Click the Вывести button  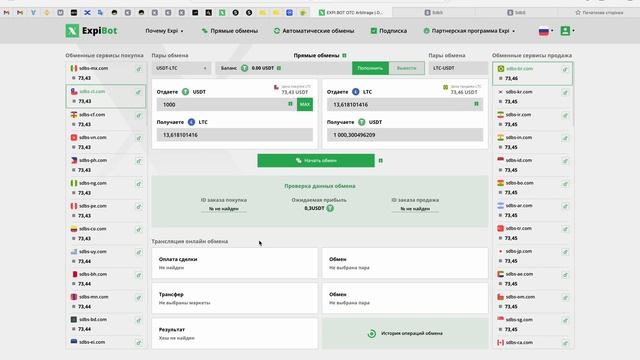click(x=407, y=68)
